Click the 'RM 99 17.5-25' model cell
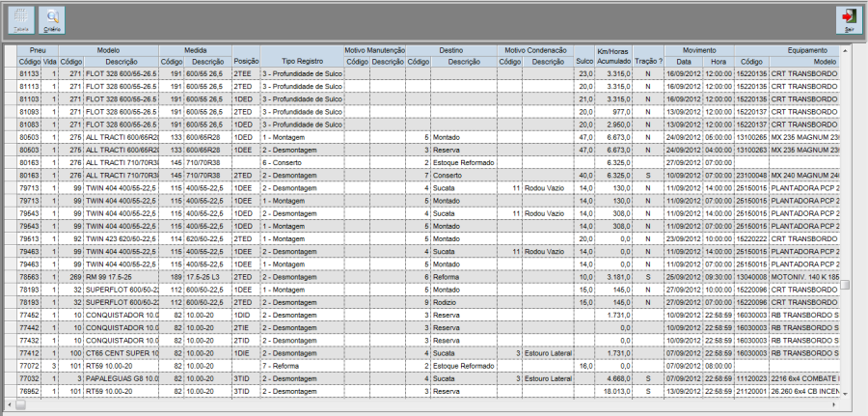 [x=122, y=278]
